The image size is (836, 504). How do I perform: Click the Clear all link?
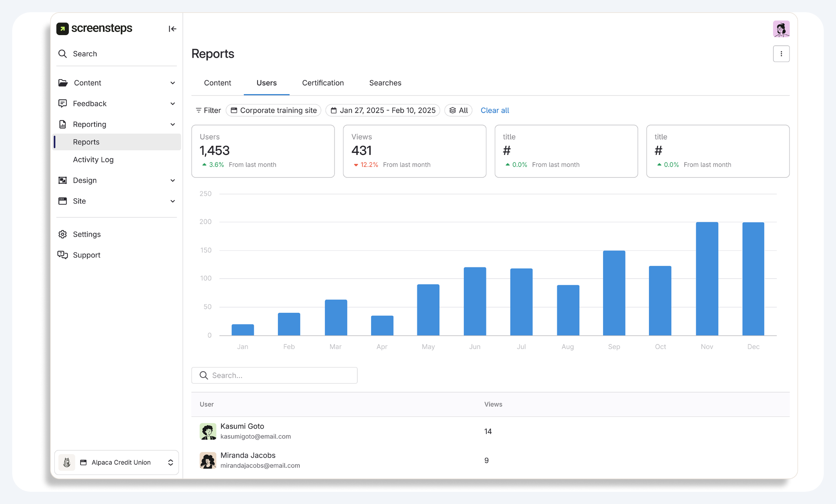pos(495,111)
